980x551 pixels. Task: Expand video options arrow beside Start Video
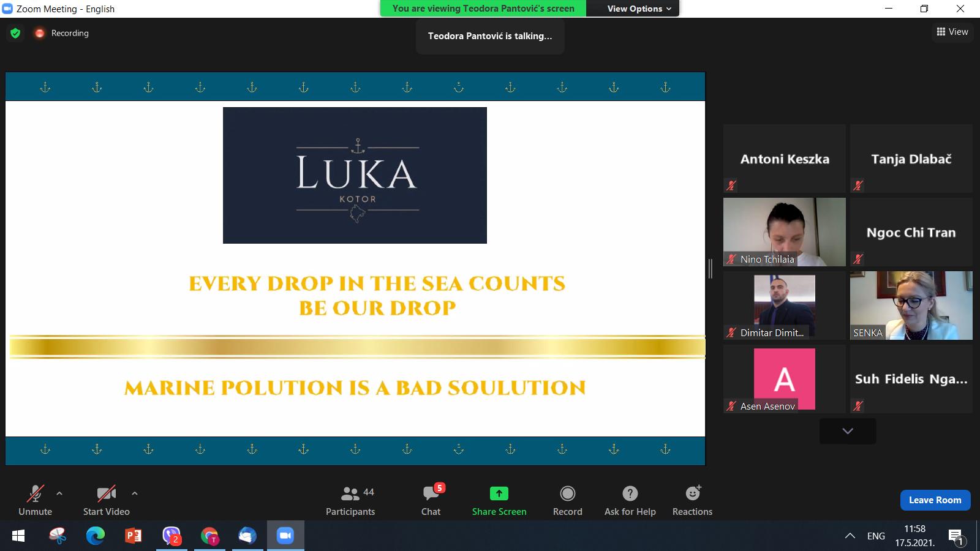(x=135, y=493)
